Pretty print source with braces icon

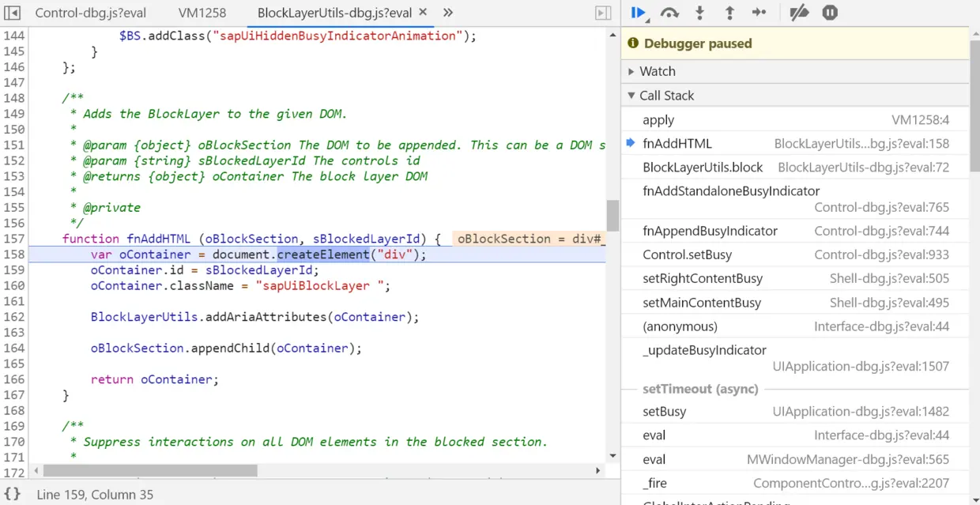tap(13, 494)
